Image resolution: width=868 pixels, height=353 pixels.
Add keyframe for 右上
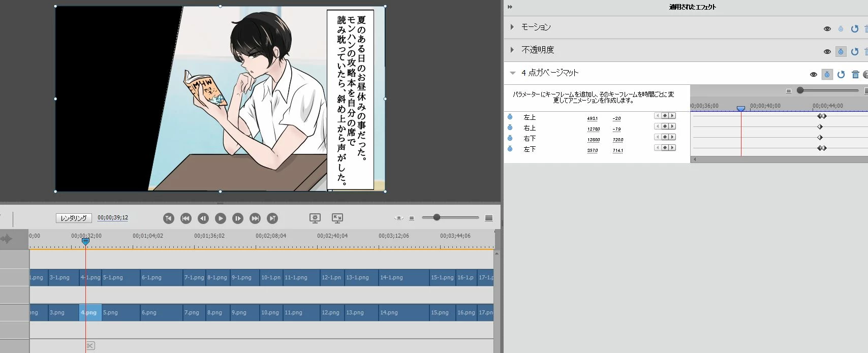[x=665, y=126]
